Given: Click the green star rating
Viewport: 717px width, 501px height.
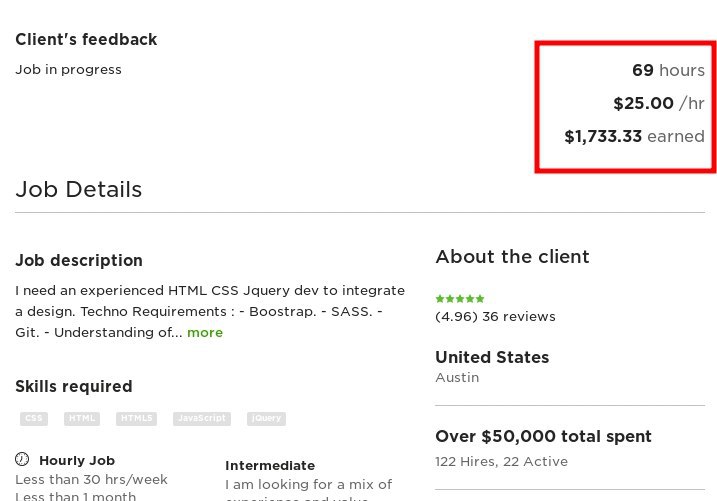Looking at the screenshot, I should 460,298.
